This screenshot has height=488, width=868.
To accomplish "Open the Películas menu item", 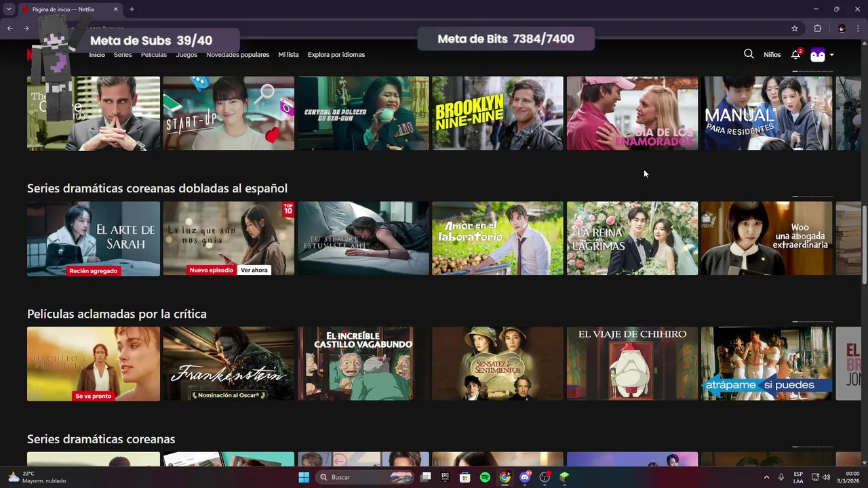I will 154,55.
